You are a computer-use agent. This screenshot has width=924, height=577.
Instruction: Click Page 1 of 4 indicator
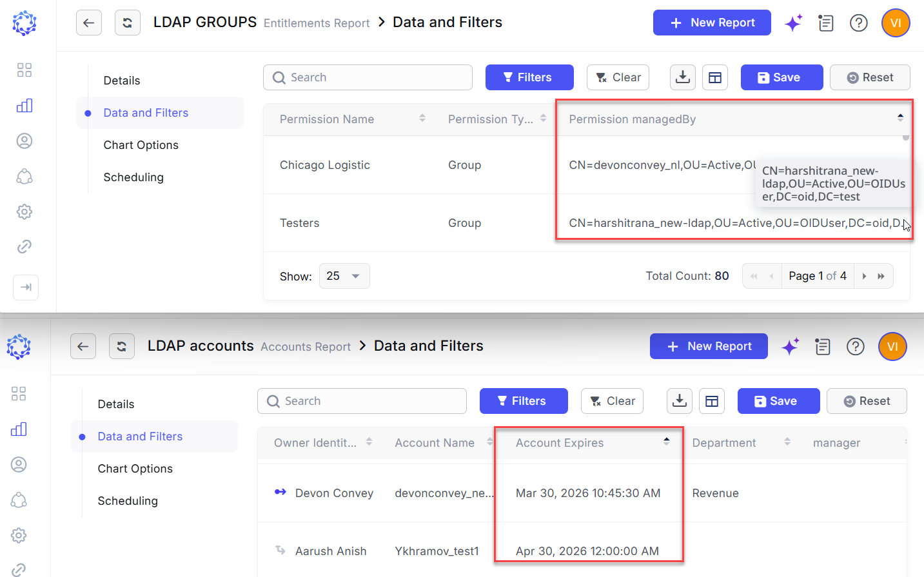(x=818, y=276)
